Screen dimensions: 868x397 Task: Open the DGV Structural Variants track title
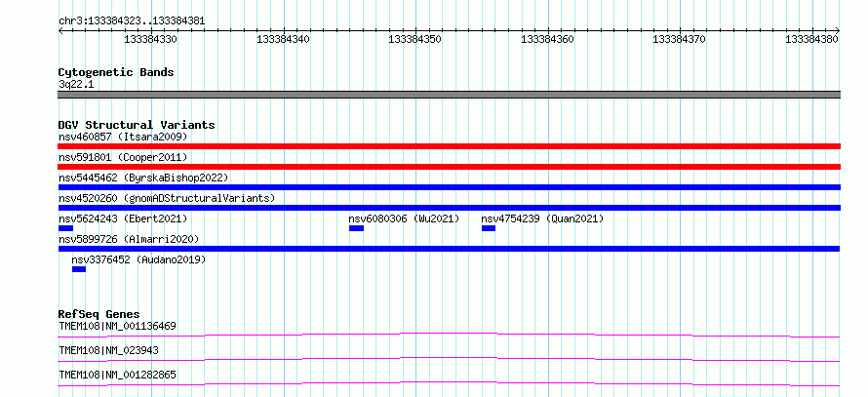click(x=137, y=125)
